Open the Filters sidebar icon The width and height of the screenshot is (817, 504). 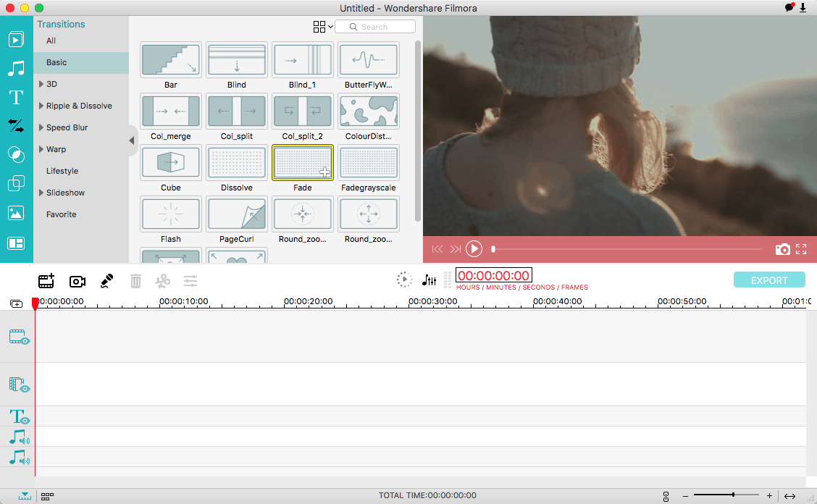tap(16, 154)
